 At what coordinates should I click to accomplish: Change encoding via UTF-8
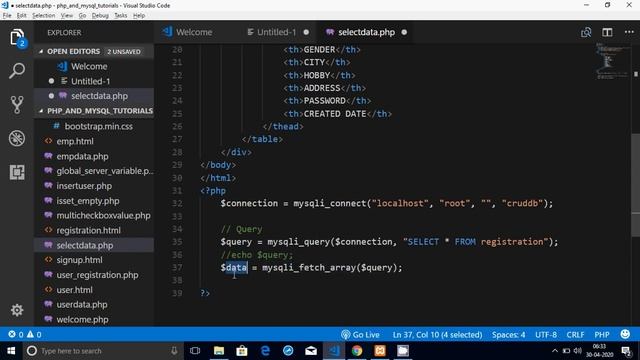click(546, 335)
